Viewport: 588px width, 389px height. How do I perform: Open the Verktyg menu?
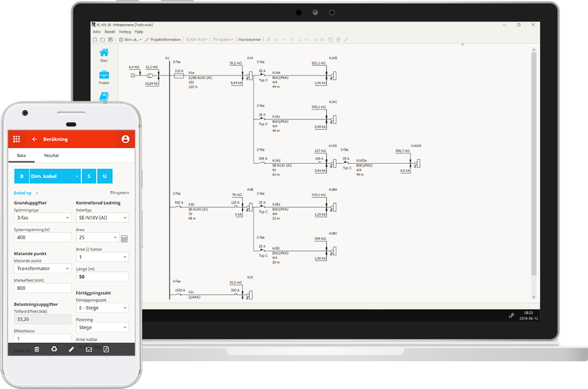(125, 31)
